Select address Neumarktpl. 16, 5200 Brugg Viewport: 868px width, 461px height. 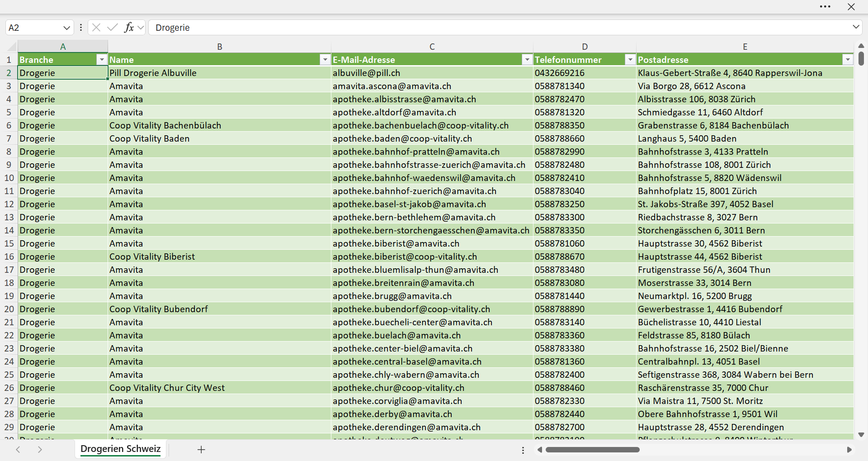point(745,296)
